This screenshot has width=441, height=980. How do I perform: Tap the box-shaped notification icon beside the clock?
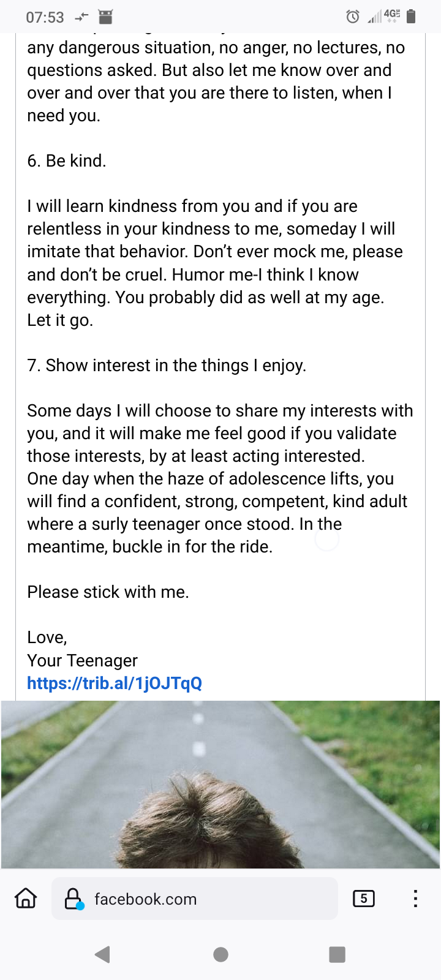(106, 17)
